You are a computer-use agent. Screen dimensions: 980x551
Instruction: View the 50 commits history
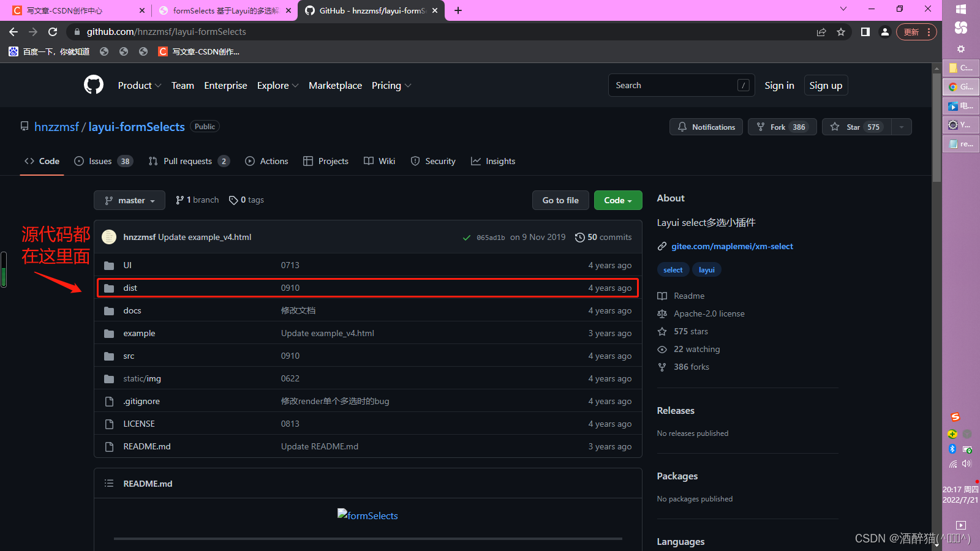pos(603,237)
